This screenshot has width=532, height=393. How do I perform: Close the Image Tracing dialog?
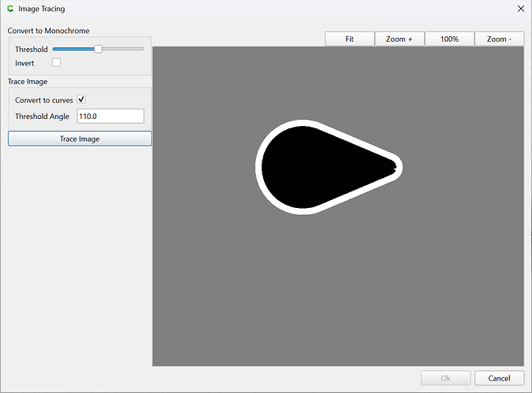521,9
